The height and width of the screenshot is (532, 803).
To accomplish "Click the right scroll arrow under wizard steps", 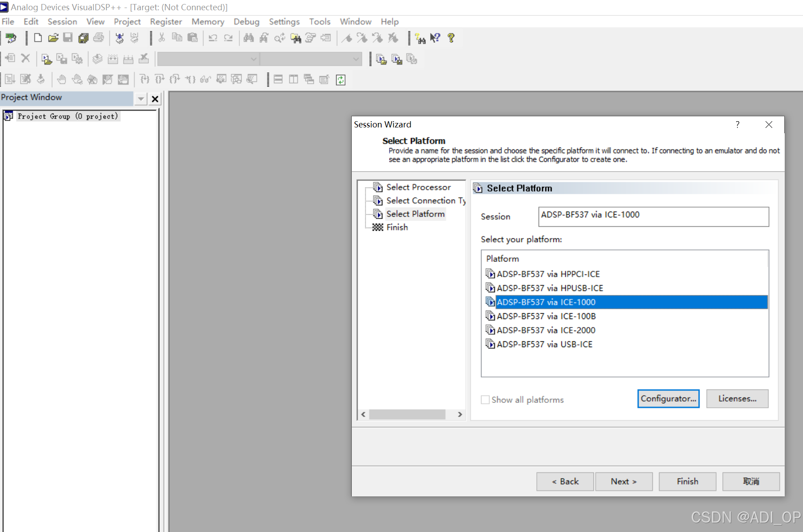I will tap(460, 414).
